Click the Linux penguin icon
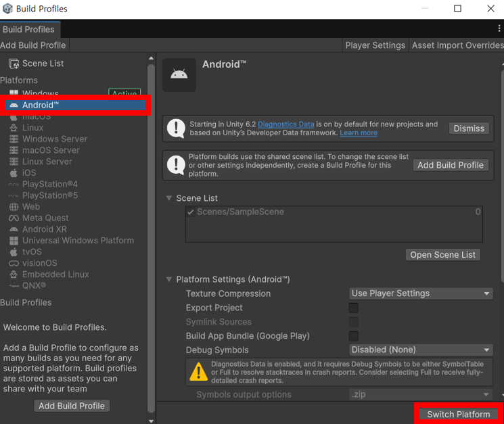Viewport: 504px width, 424px height. tap(14, 128)
